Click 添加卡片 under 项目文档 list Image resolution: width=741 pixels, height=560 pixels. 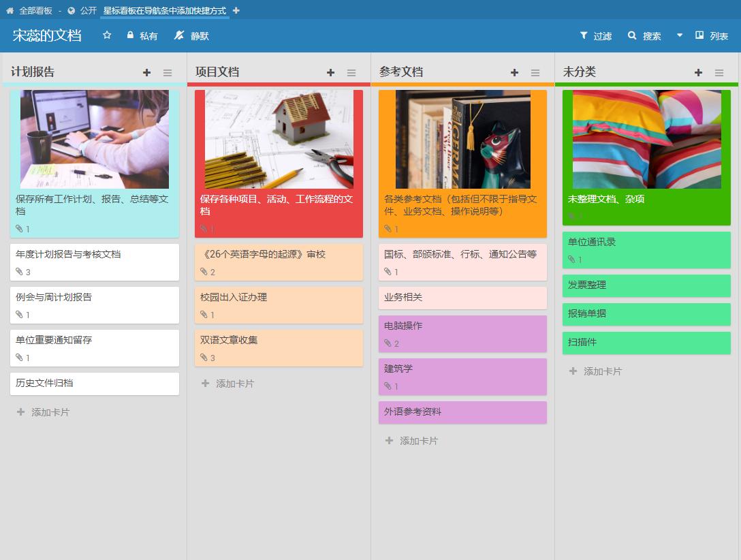click(227, 384)
